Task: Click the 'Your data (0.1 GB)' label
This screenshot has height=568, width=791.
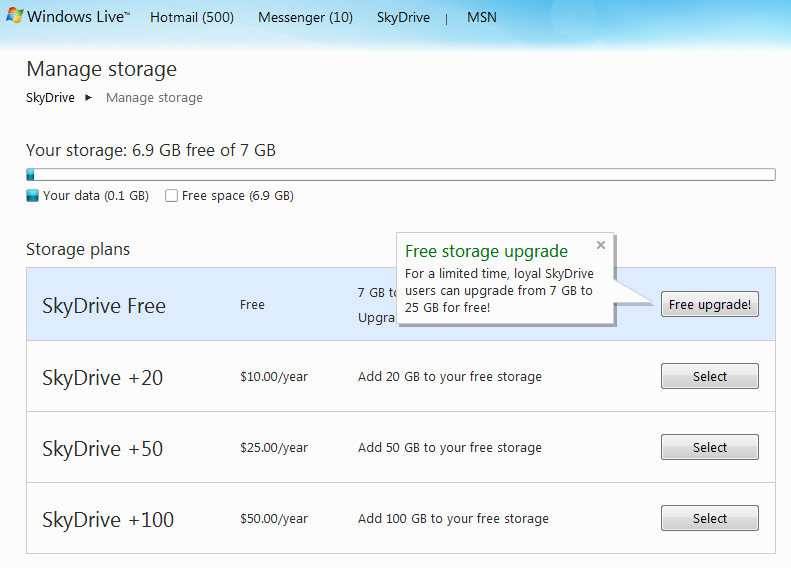Action: tap(96, 196)
